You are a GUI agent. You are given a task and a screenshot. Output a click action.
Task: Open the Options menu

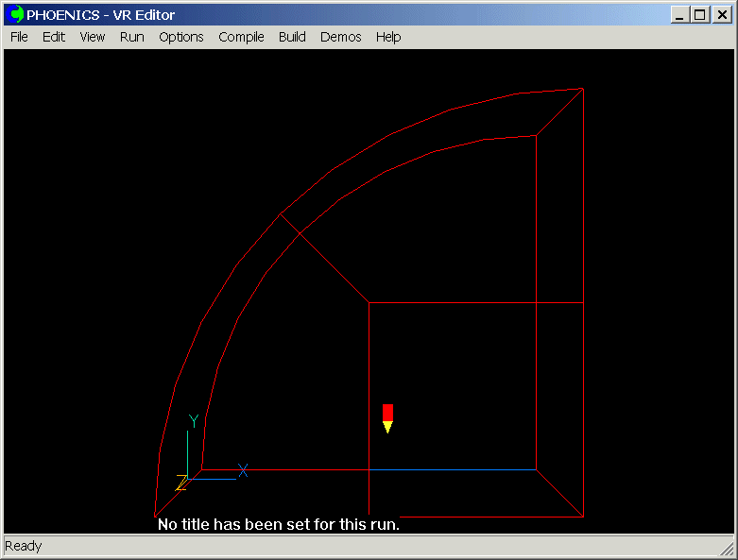pos(180,37)
